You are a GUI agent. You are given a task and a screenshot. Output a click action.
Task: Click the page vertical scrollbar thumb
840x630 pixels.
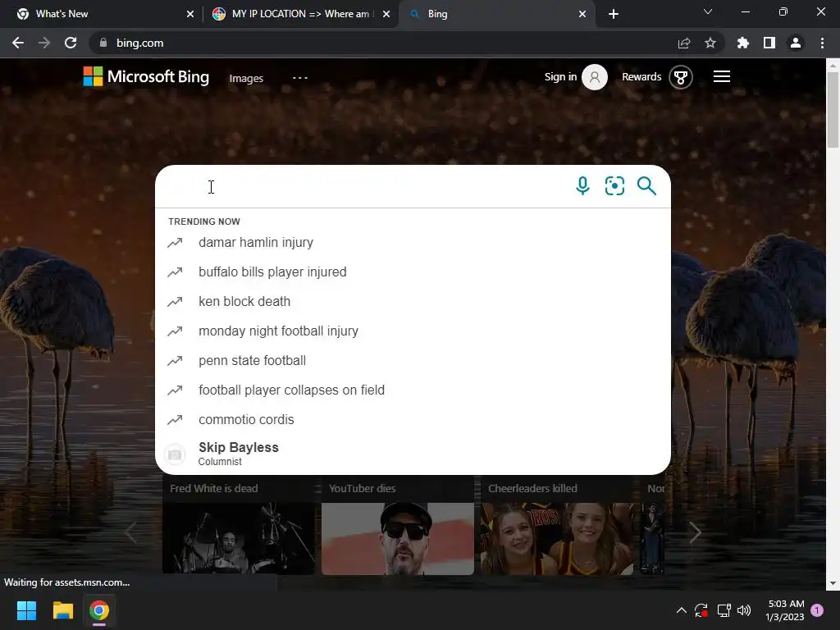point(833,110)
